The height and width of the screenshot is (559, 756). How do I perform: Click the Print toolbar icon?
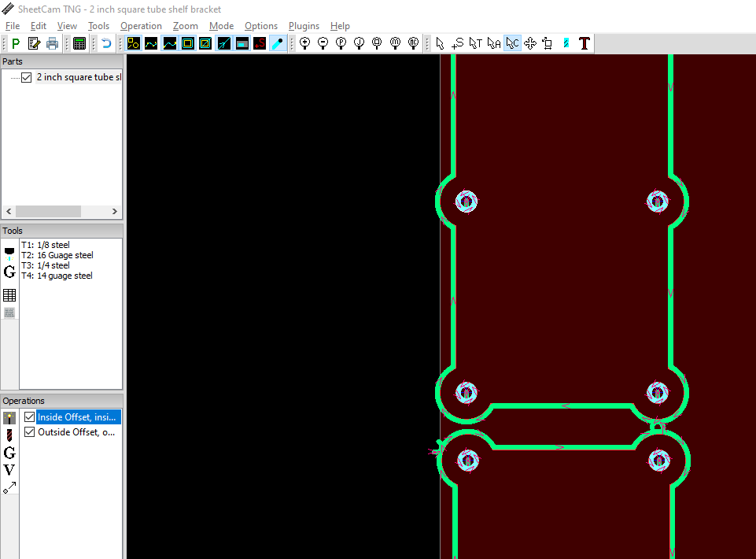(52, 43)
